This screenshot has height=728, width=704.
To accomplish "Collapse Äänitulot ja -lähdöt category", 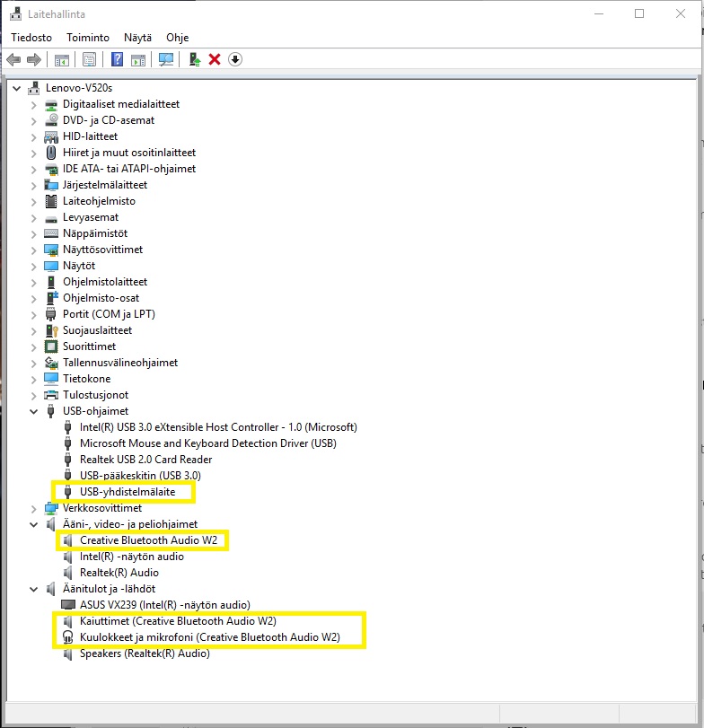I will click(33, 589).
